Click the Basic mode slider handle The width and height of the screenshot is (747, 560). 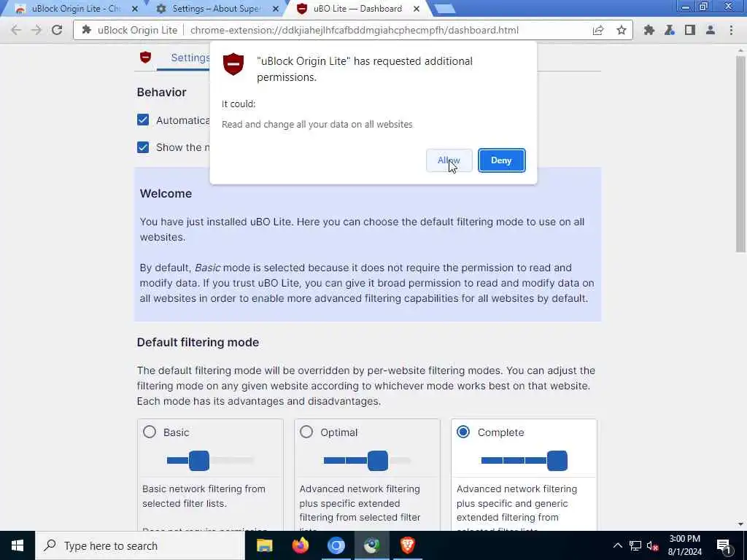point(199,461)
